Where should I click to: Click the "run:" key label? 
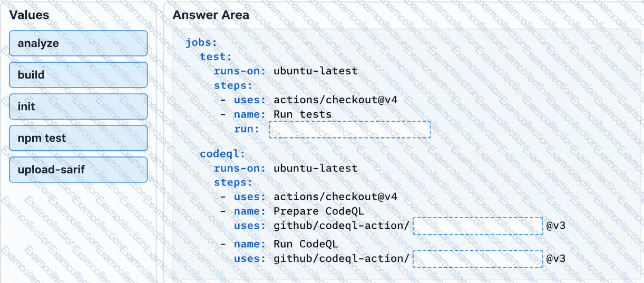tap(247, 129)
